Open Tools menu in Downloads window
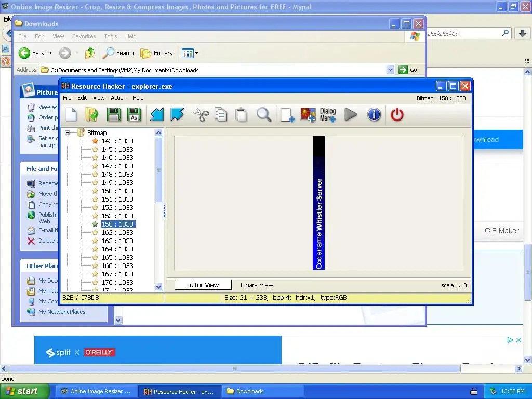Image resolution: width=532 pixels, height=399 pixels. [110, 36]
